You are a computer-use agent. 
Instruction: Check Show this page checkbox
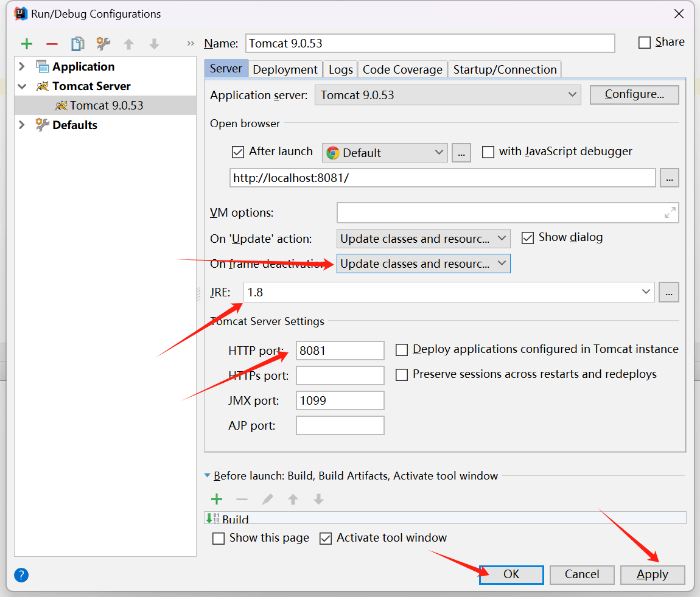(219, 539)
